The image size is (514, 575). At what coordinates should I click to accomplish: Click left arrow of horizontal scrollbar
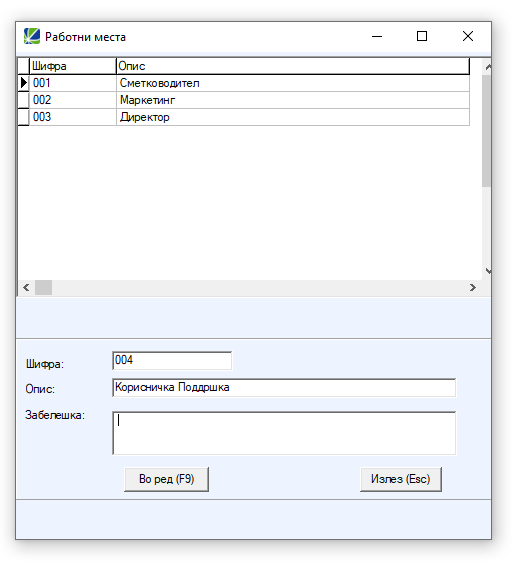pos(26,288)
